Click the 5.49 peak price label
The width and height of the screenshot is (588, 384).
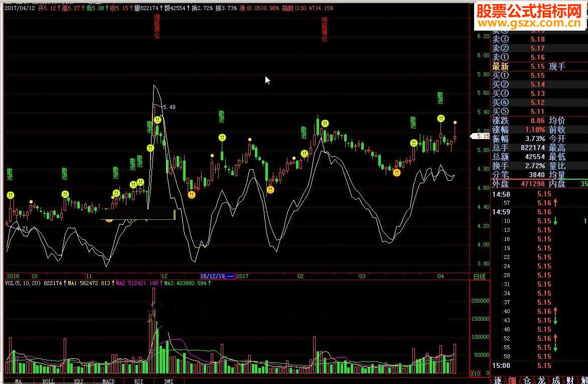(x=169, y=107)
